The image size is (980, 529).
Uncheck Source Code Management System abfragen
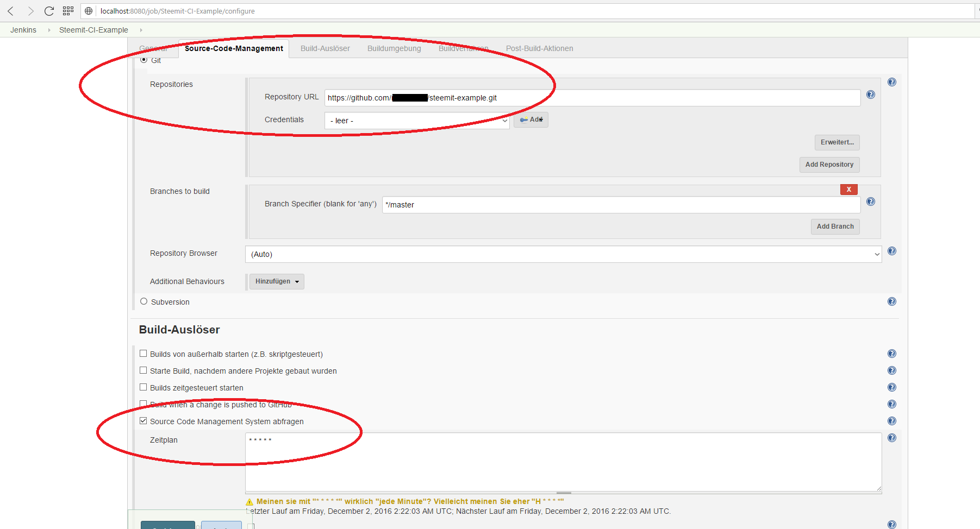click(x=143, y=421)
